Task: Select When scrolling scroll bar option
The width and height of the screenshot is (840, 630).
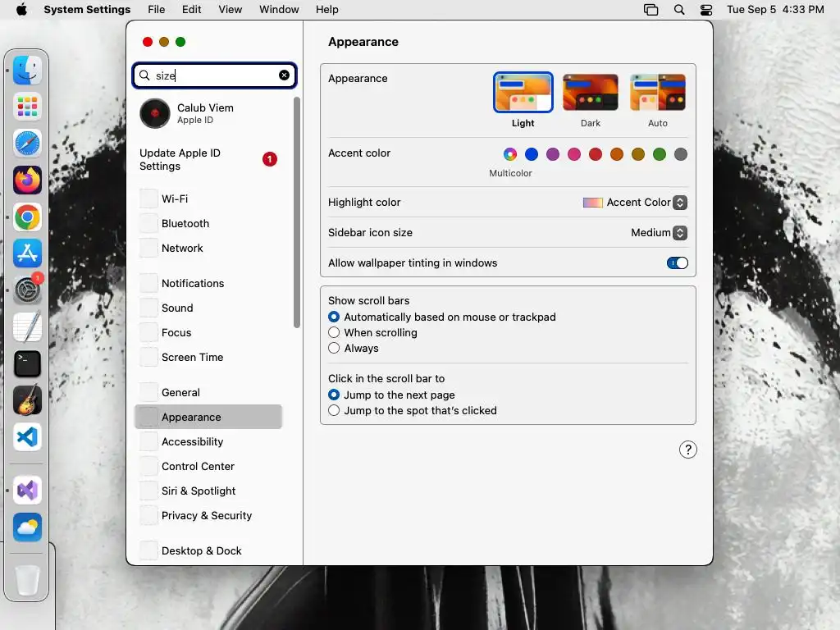Action: click(x=334, y=332)
